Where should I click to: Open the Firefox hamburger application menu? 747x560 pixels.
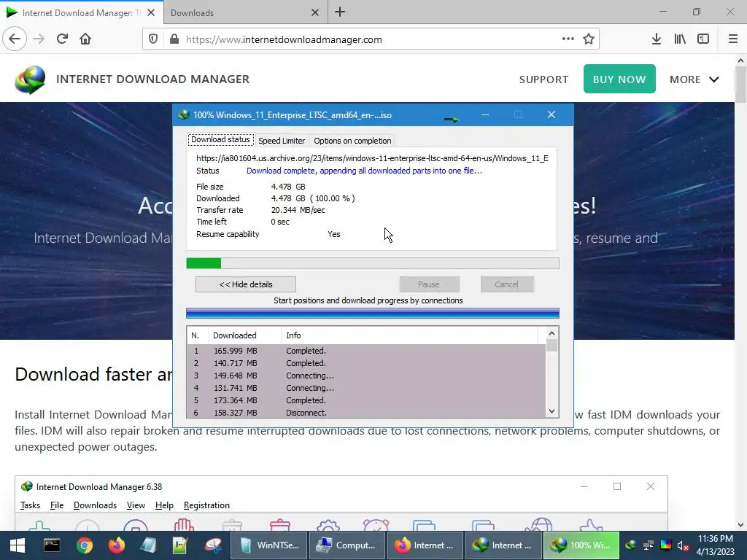click(x=732, y=39)
